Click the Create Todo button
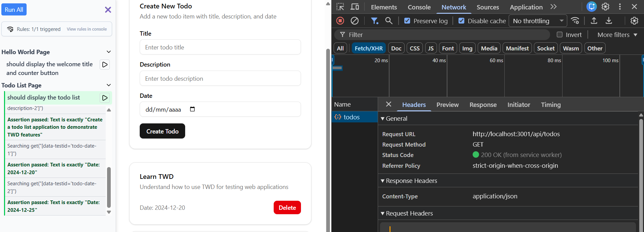Screen dimensions: 644x232 coord(162,131)
